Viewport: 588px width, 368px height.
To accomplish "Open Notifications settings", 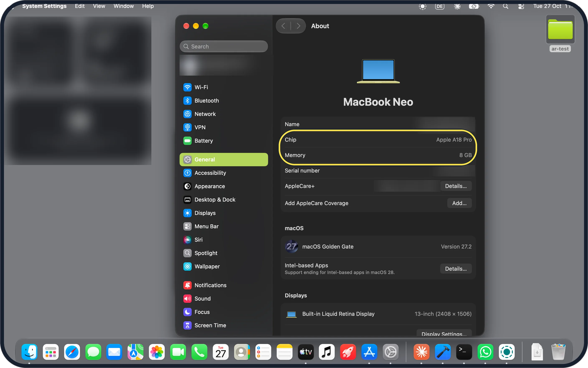I will [x=224, y=285].
